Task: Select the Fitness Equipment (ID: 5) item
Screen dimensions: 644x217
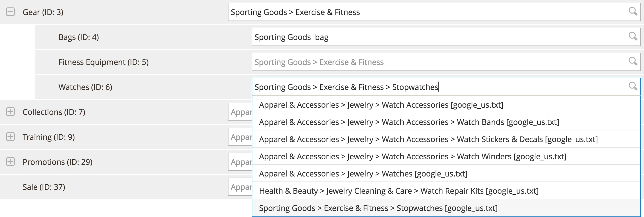Action: tap(104, 62)
